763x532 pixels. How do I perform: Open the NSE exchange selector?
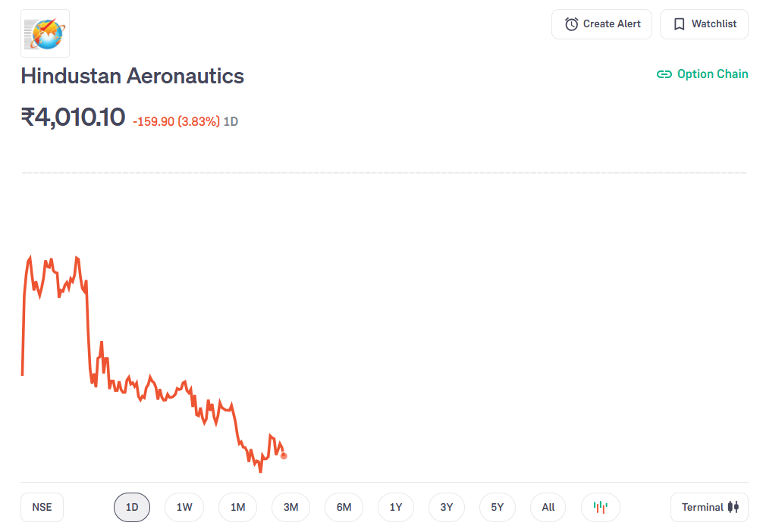coord(42,507)
